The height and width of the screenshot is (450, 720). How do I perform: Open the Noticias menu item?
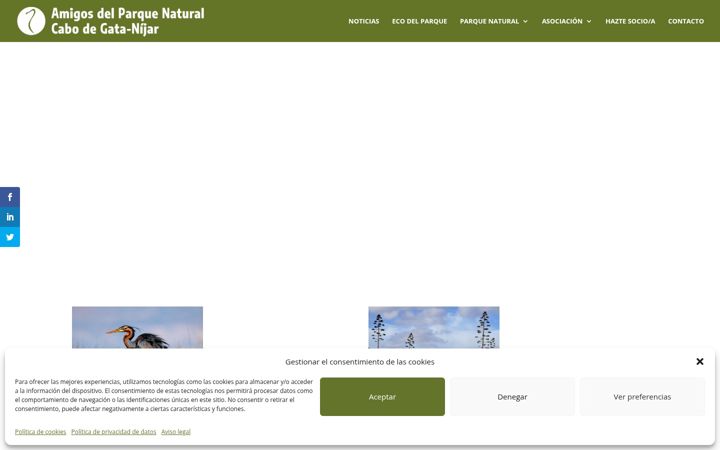(364, 21)
